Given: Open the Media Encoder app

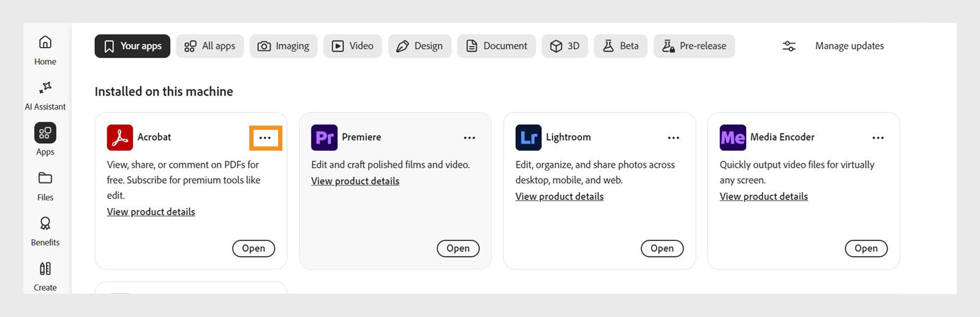Looking at the screenshot, I should [x=866, y=248].
